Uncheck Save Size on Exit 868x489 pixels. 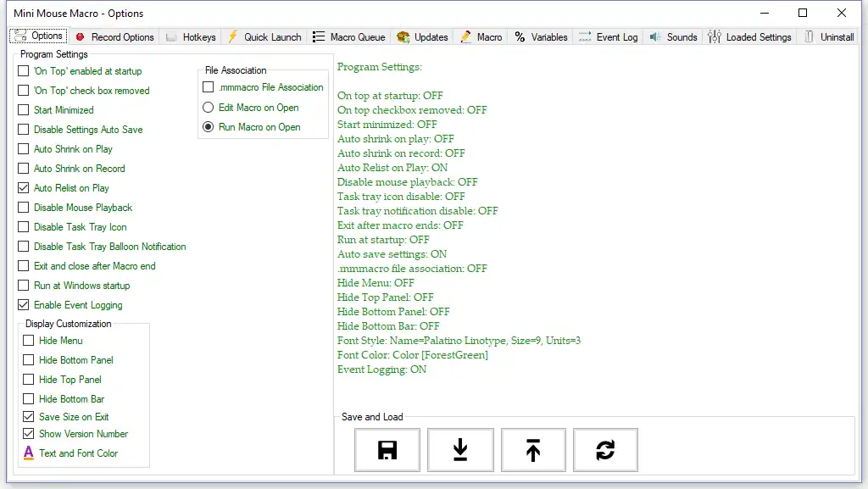pyautogui.click(x=28, y=416)
